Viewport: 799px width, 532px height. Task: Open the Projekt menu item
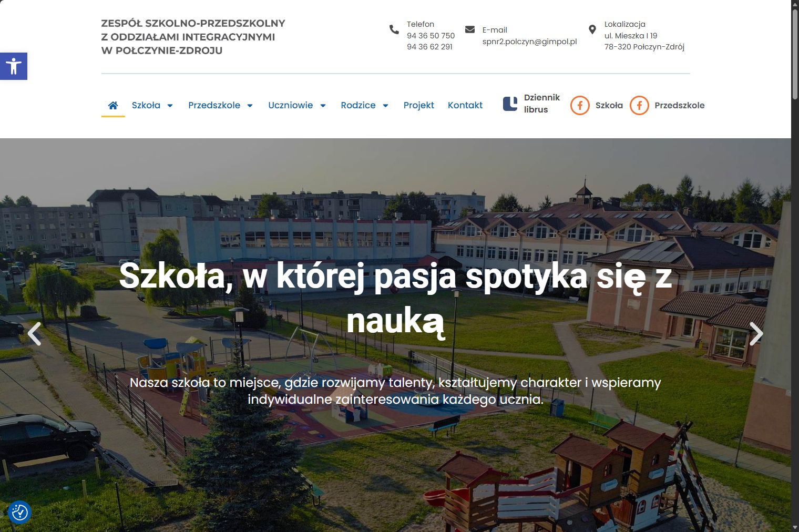click(x=418, y=105)
